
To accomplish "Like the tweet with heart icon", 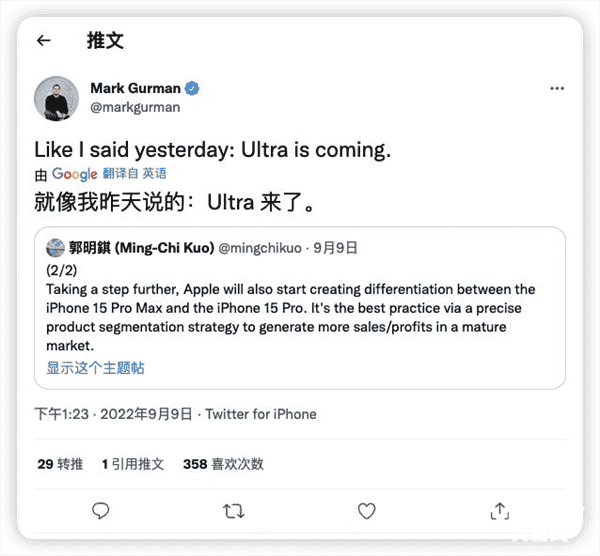I will [x=366, y=510].
